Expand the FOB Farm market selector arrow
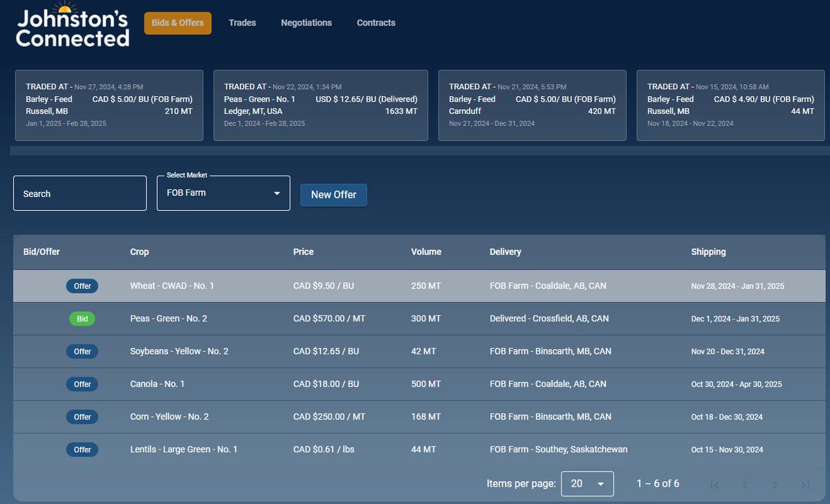Screen dimensions: 830x504 tap(277, 193)
